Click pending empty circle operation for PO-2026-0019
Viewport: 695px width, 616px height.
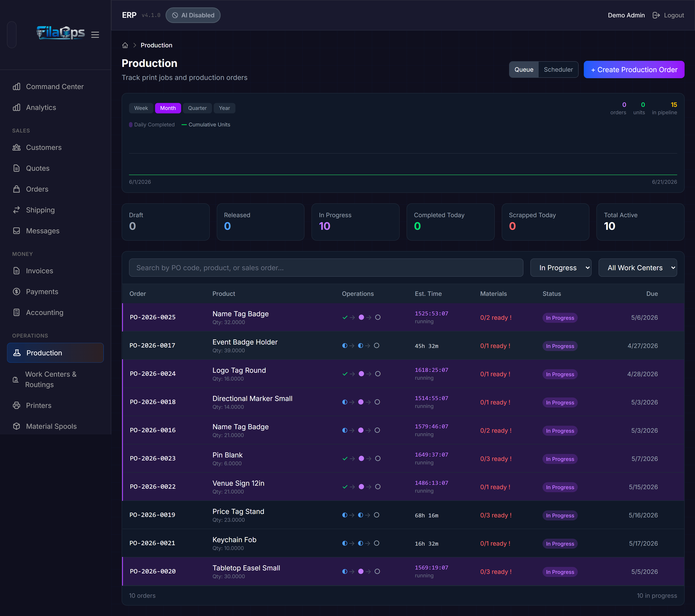376,515
